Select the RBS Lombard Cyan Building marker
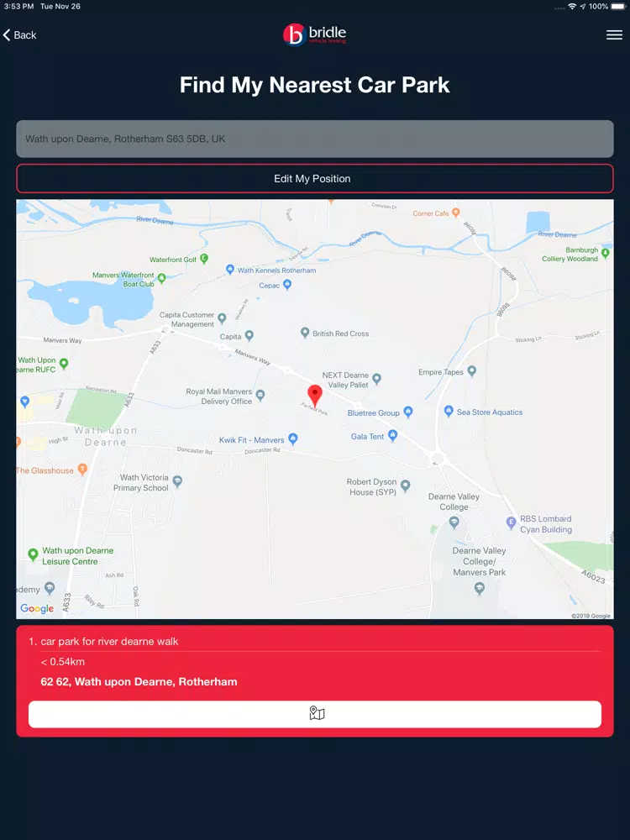This screenshot has height=840, width=630. click(511, 522)
